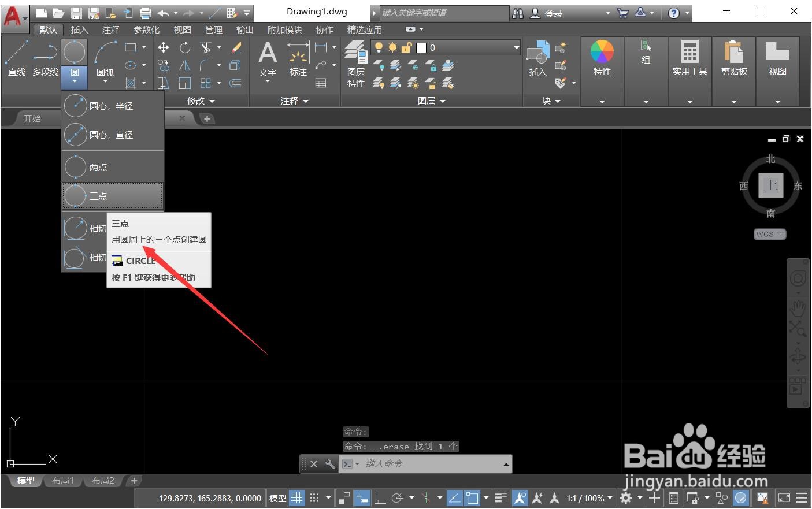Screen dimensions: 812x509
Task: Click the Move tool icon
Action: point(164,47)
